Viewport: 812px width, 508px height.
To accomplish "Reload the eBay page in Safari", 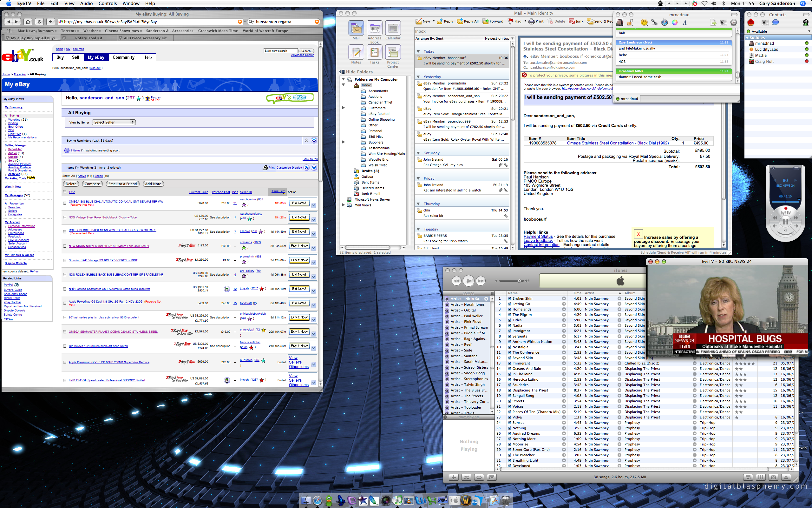I will [39, 22].
